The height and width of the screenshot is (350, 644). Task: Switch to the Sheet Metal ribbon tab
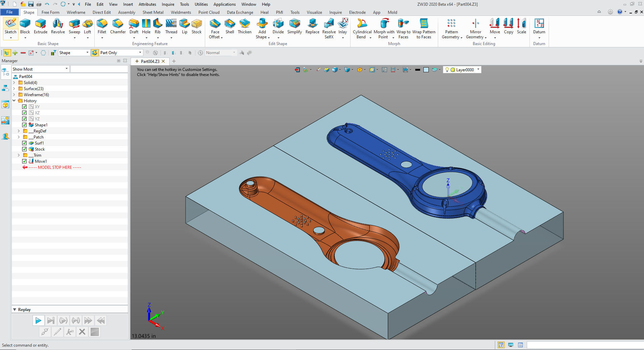(153, 12)
